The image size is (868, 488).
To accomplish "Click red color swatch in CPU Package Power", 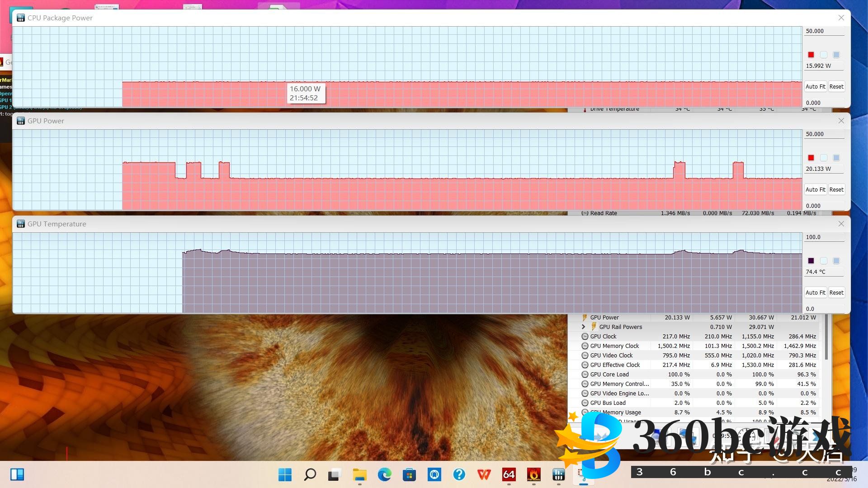I will pyautogui.click(x=811, y=55).
